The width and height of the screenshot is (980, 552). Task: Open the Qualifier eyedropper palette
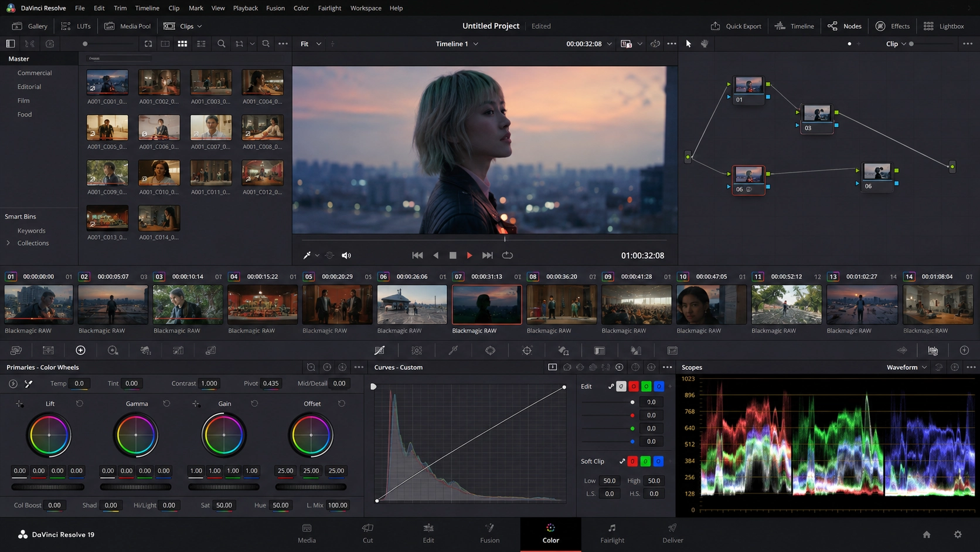coord(453,350)
